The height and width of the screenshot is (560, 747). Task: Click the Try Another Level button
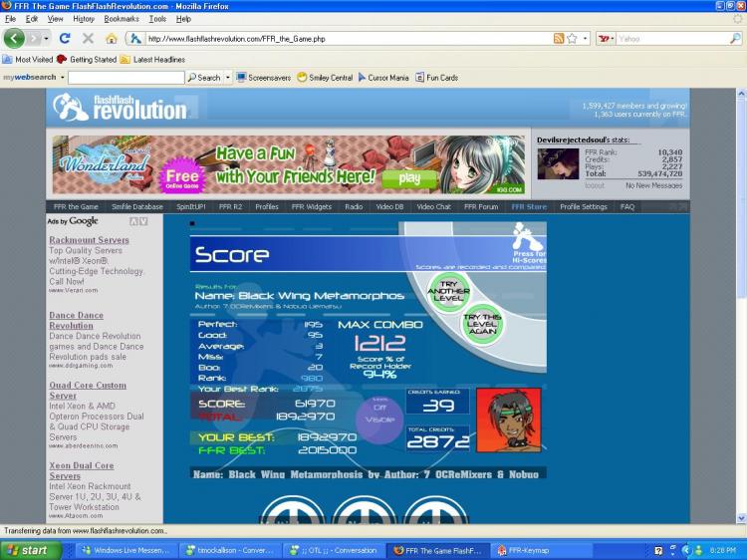pos(449,291)
